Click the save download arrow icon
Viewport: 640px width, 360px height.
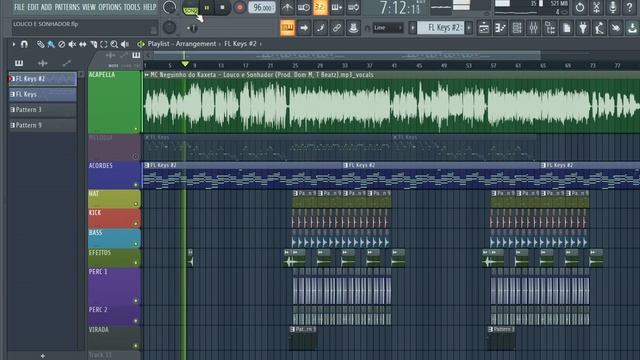(632, 28)
